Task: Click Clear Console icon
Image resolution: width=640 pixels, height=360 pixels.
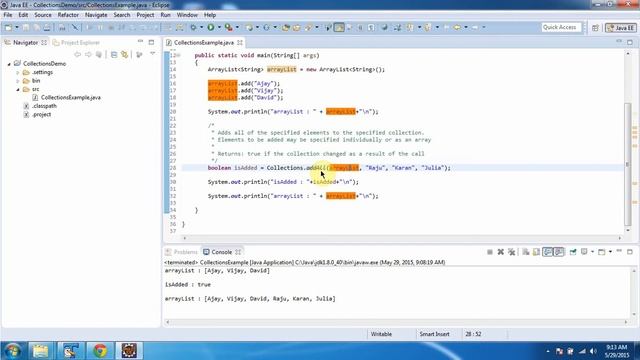Action: (x=526, y=252)
